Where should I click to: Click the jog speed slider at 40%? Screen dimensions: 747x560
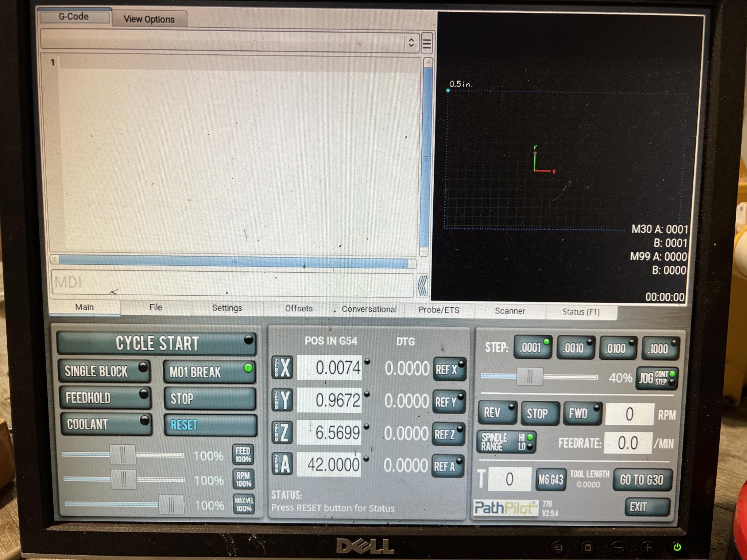click(x=530, y=377)
